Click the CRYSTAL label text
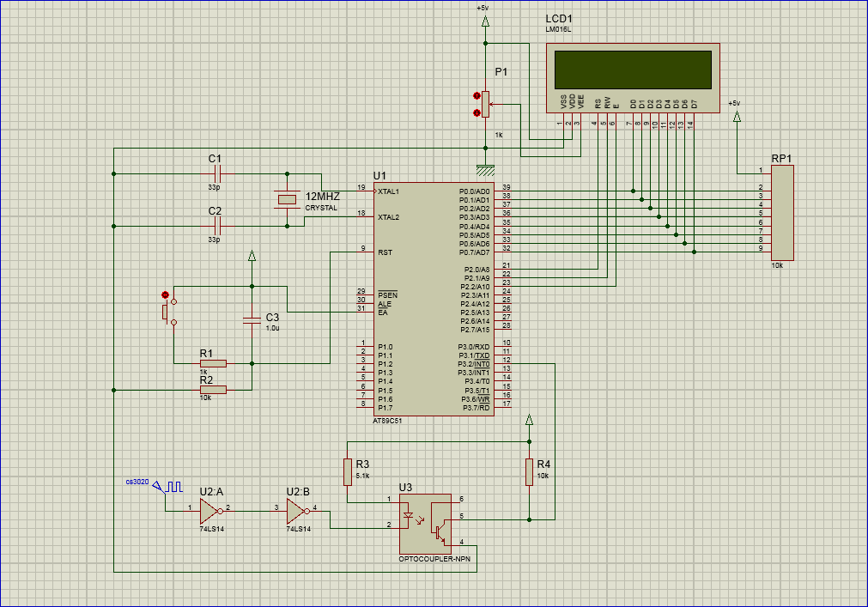This screenshot has width=868, height=607. click(x=321, y=208)
